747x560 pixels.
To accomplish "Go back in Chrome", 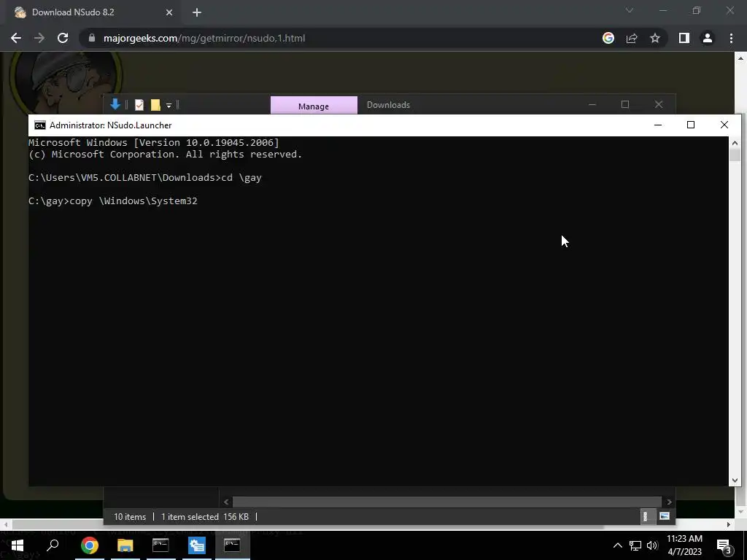I will click(x=16, y=38).
